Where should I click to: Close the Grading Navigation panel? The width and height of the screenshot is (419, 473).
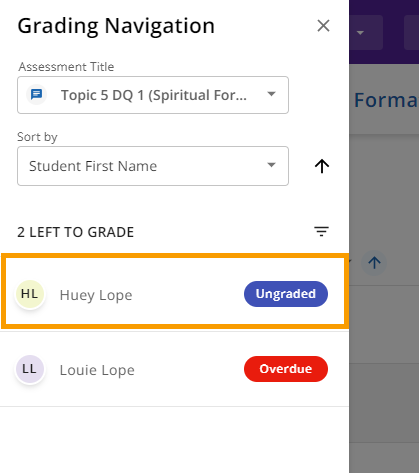click(323, 26)
